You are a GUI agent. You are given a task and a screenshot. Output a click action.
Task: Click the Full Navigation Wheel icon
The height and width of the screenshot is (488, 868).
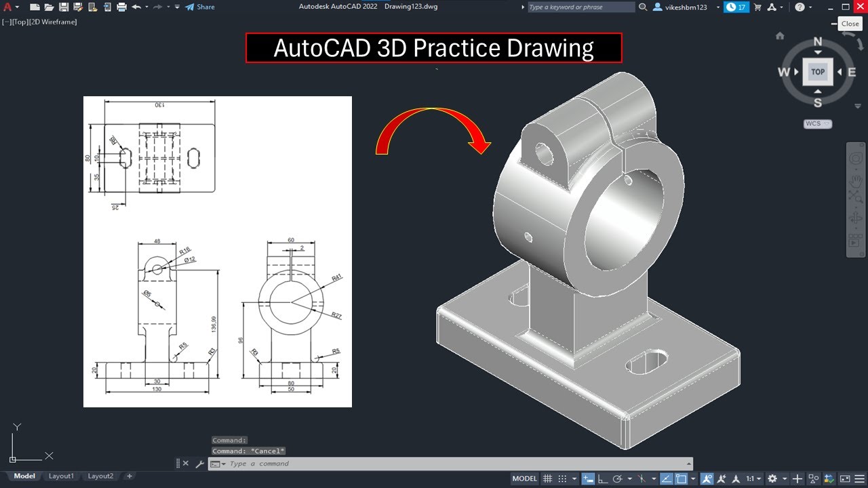click(x=856, y=159)
